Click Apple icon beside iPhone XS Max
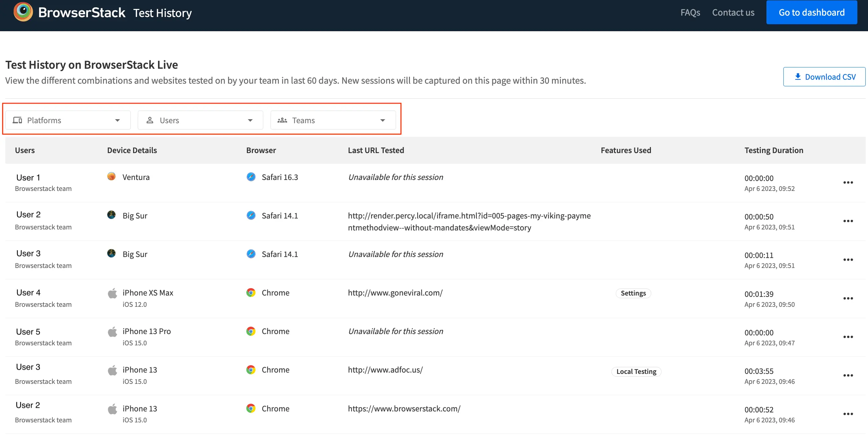Viewport: 868px width, 435px height. [113, 293]
